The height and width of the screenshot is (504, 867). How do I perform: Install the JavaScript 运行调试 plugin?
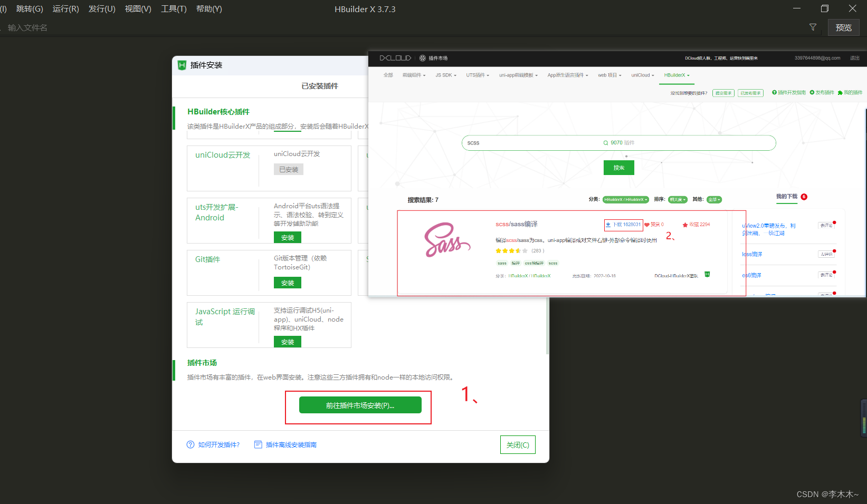click(x=288, y=342)
